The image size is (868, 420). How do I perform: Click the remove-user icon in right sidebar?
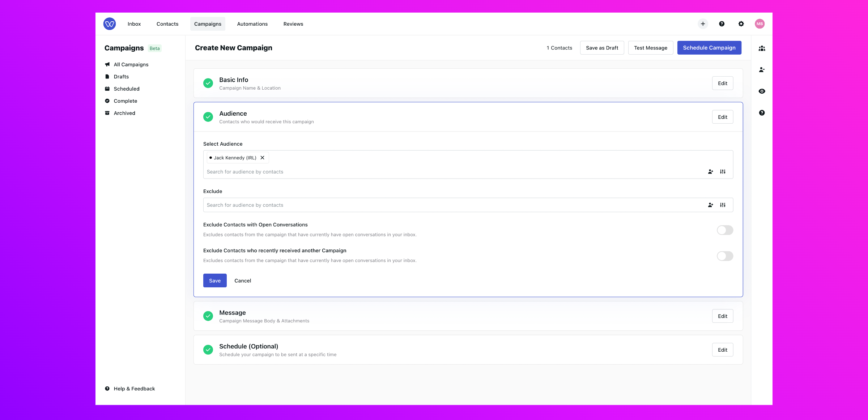point(762,70)
